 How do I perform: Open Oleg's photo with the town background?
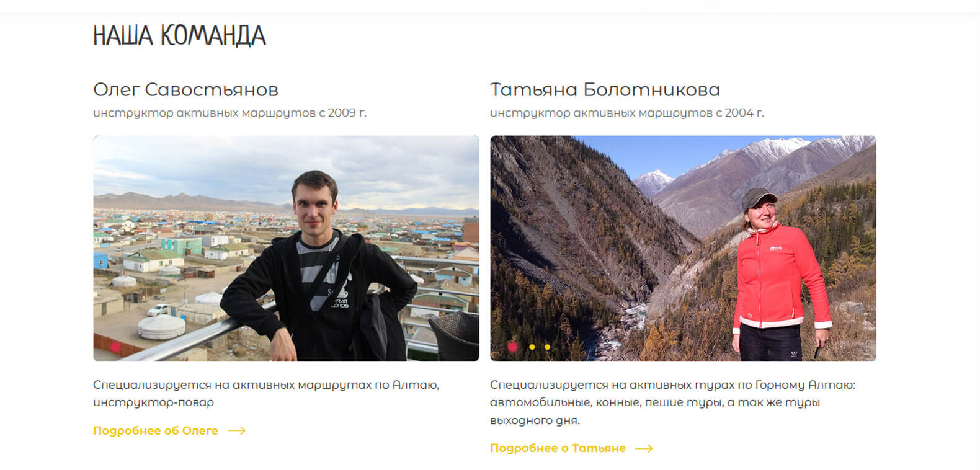(286, 248)
